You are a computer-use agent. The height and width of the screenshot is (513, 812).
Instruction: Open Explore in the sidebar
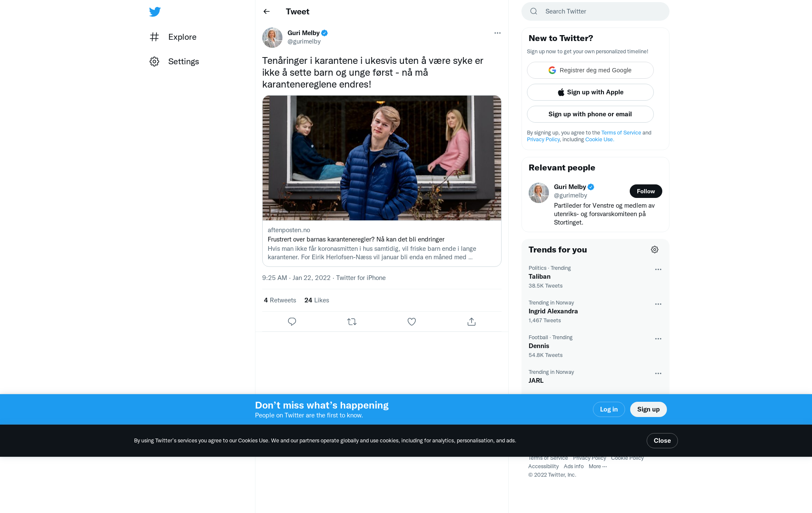(173, 37)
